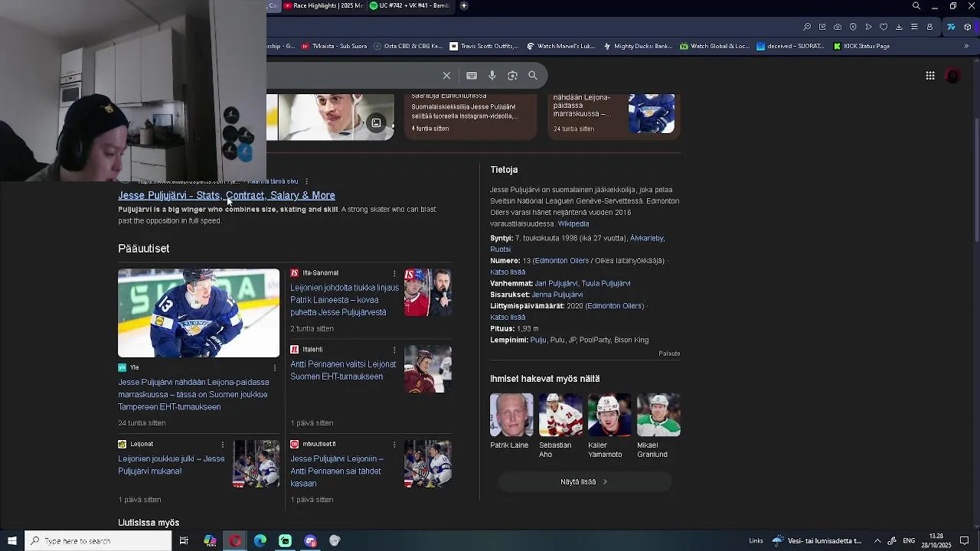Image resolution: width=980 pixels, height=551 pixels.
Task: Click the browser toolbar edit note icon
Action: click(822, 27)
